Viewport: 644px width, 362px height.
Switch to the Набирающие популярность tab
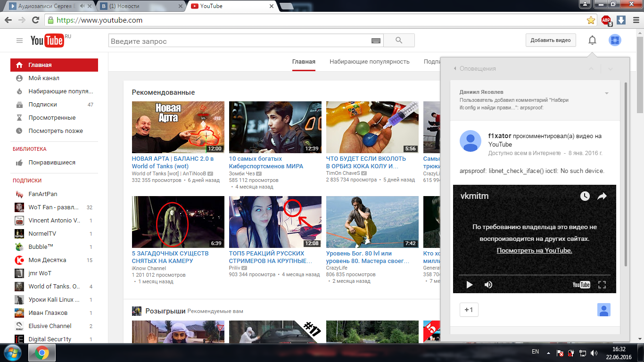coord(369,62)
